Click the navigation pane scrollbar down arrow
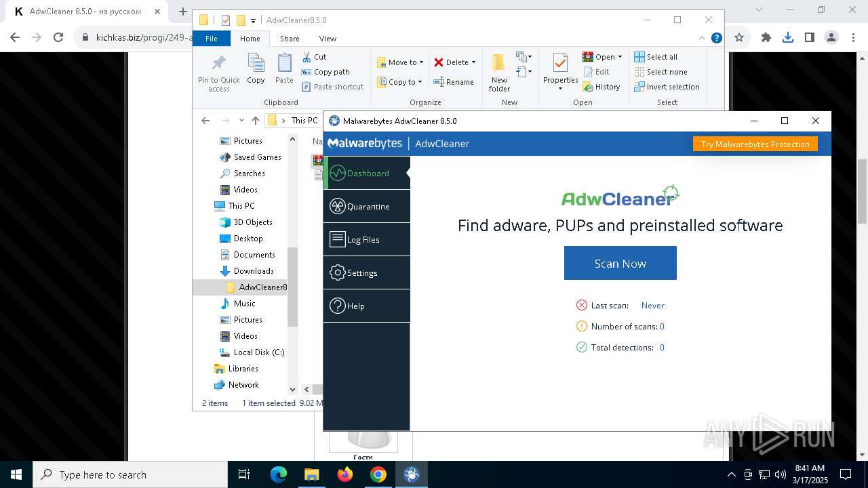This screenshot has height=488, width=868. [x=293, y=389]
